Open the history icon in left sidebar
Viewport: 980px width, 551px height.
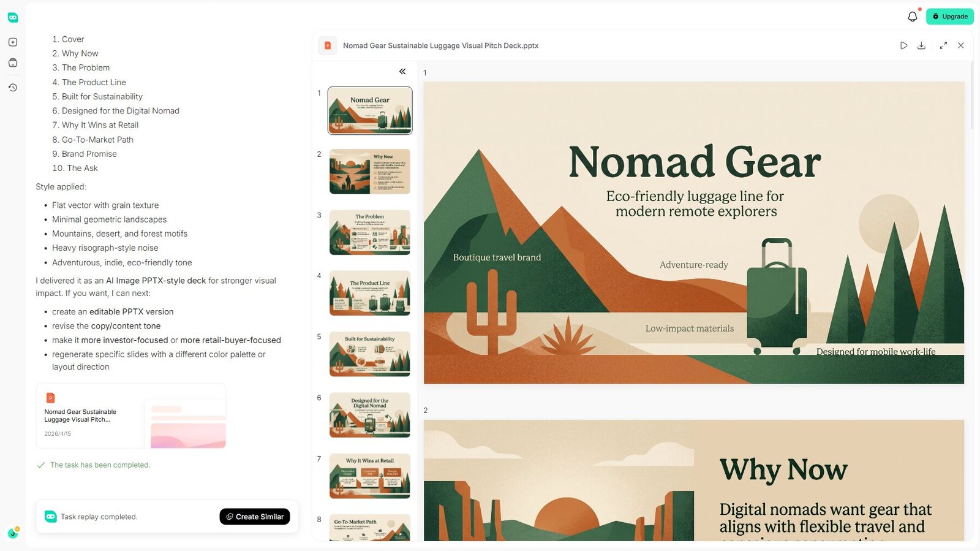pyautogui.click(x=13, y=88)
